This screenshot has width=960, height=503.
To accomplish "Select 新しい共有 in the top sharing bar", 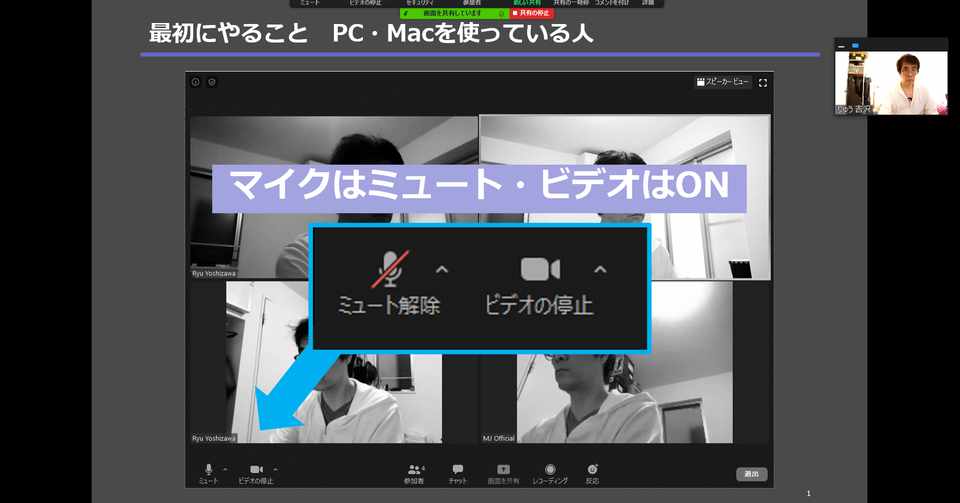I will tap(527, 3).
